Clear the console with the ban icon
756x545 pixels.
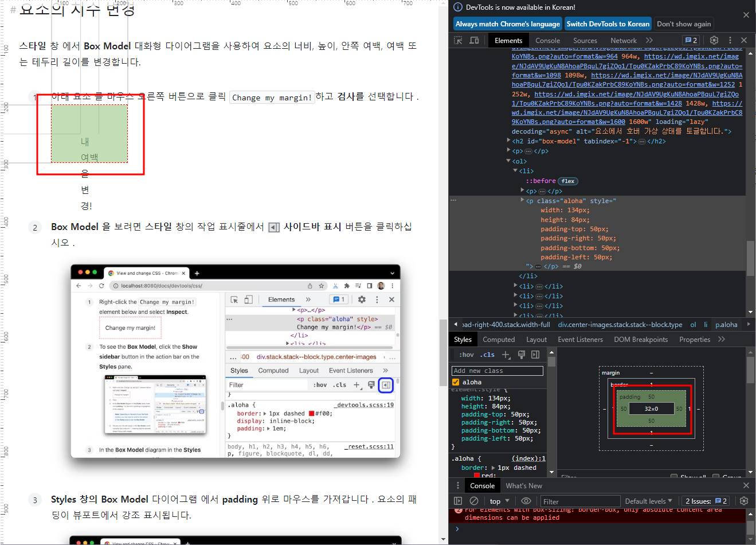point(474,501)
